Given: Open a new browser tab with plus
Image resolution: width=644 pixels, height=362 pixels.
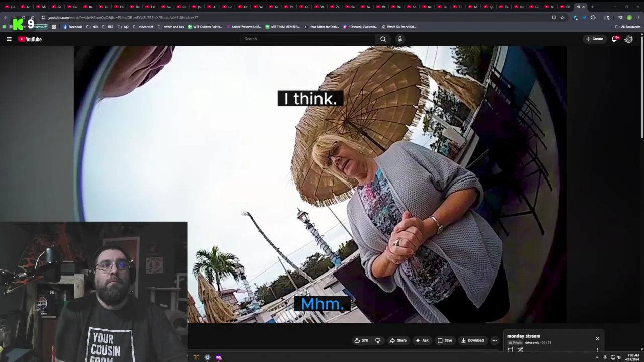Looking at the screenshot, I should 592,7.
